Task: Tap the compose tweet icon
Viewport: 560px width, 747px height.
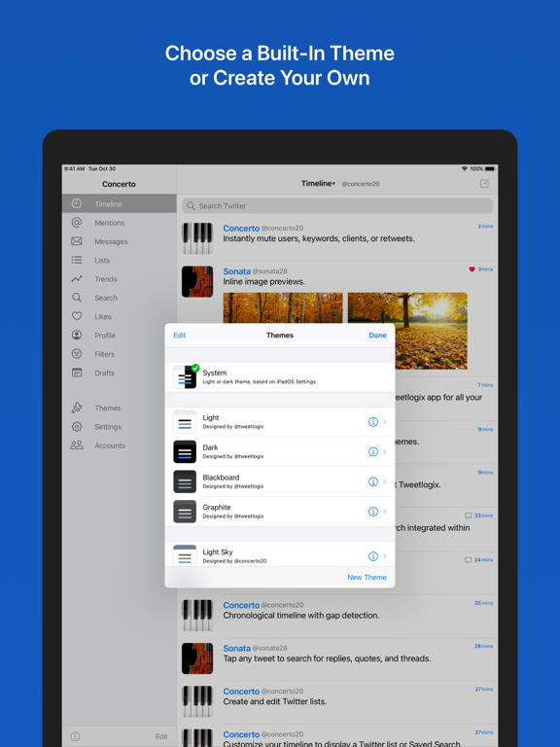Action: [484, 184]
